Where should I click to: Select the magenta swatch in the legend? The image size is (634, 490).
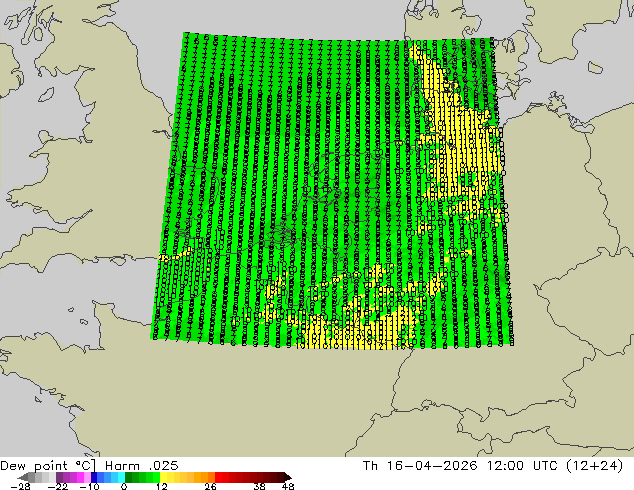tap(80, 477)
